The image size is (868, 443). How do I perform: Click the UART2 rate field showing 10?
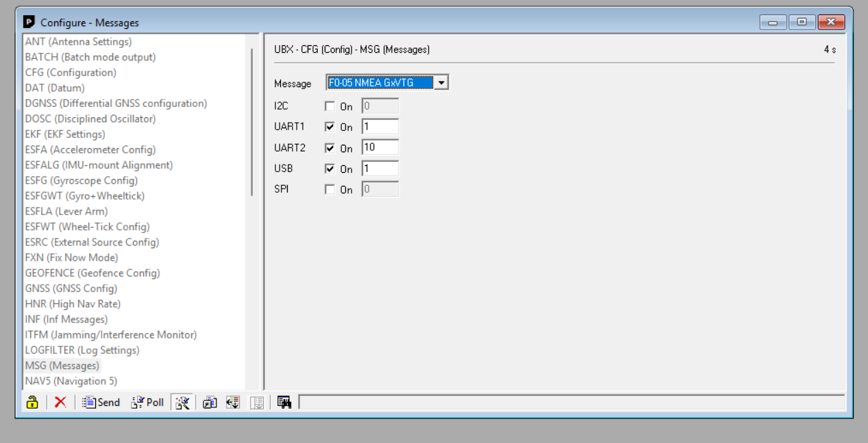click(x=380, y=147)
